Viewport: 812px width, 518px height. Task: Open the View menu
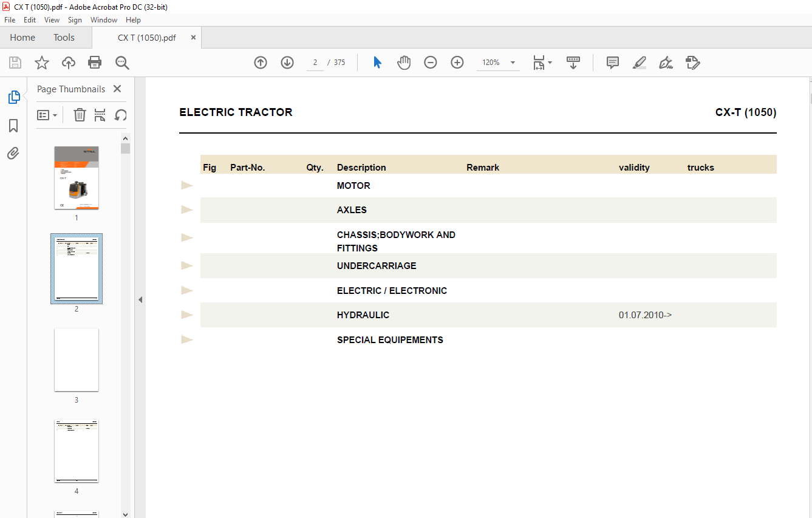click(52, 20)
